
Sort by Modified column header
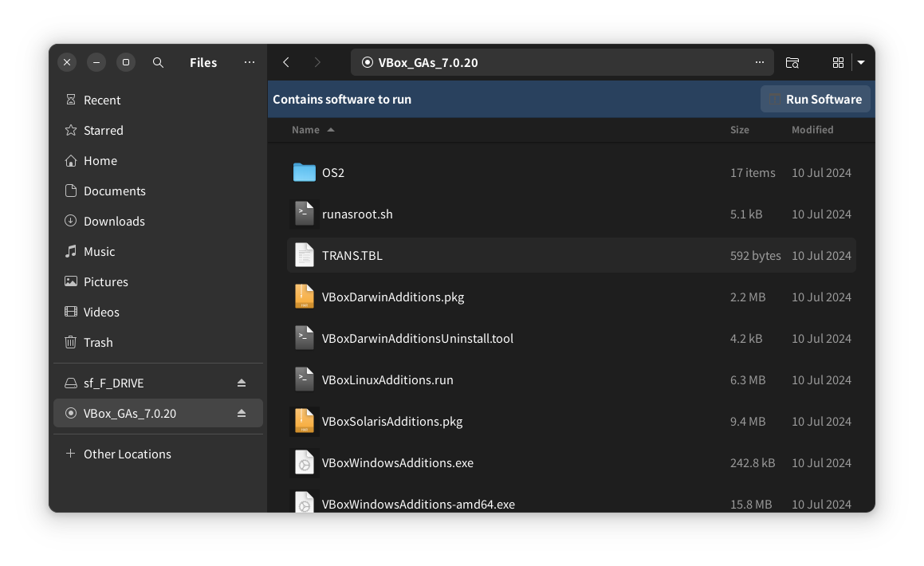pos(812,130)
